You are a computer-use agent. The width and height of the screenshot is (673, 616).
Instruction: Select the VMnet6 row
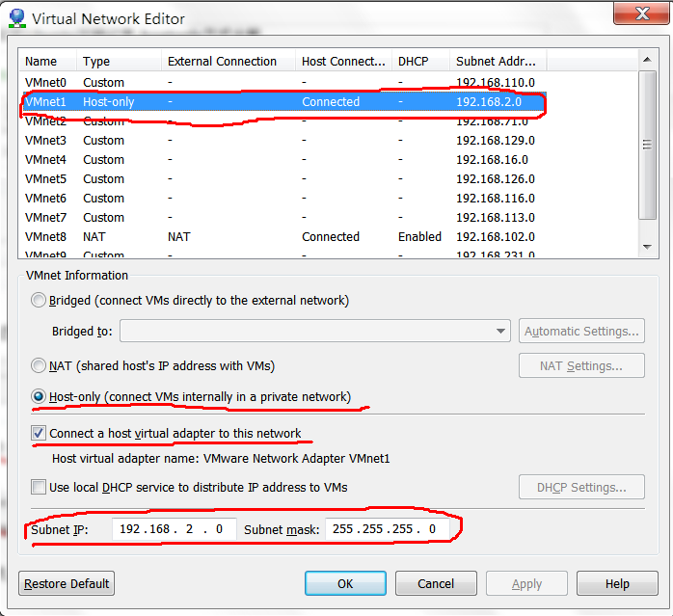(x=283, y=199)
